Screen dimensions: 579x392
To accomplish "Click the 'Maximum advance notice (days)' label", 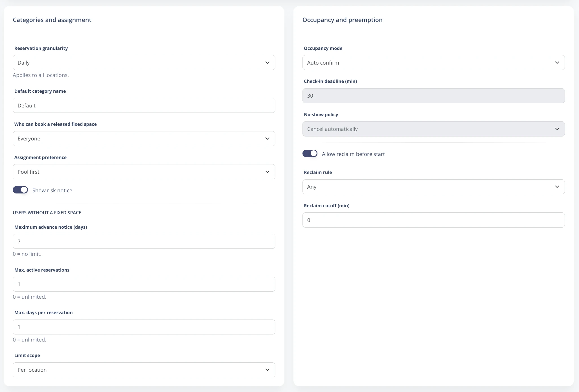I will pyautogui.click(x=51, y=227).
